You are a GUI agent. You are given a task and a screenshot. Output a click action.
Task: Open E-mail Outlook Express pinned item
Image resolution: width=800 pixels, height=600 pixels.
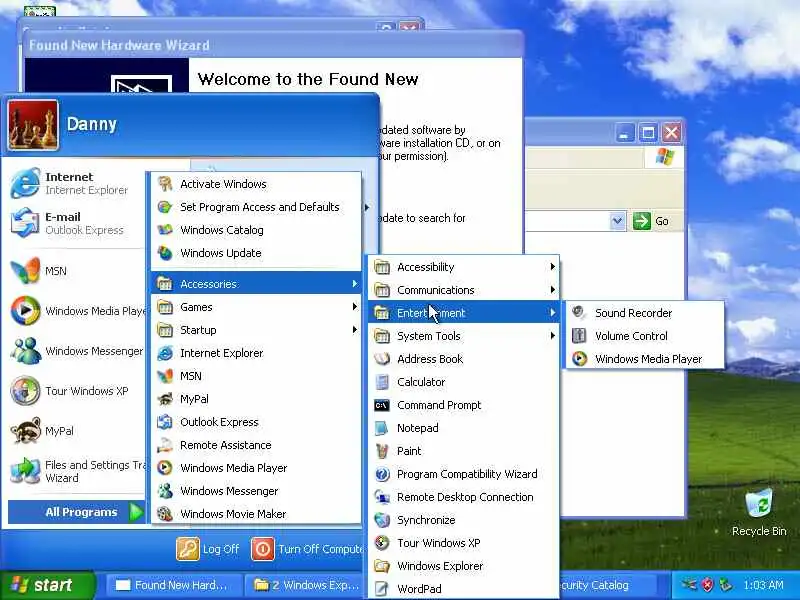tap(77, 223)
